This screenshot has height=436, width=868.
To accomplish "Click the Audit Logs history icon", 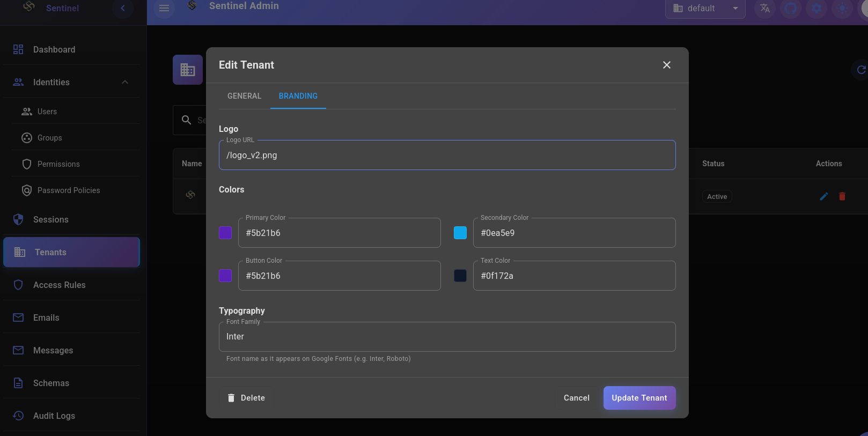I will [18, 416].
